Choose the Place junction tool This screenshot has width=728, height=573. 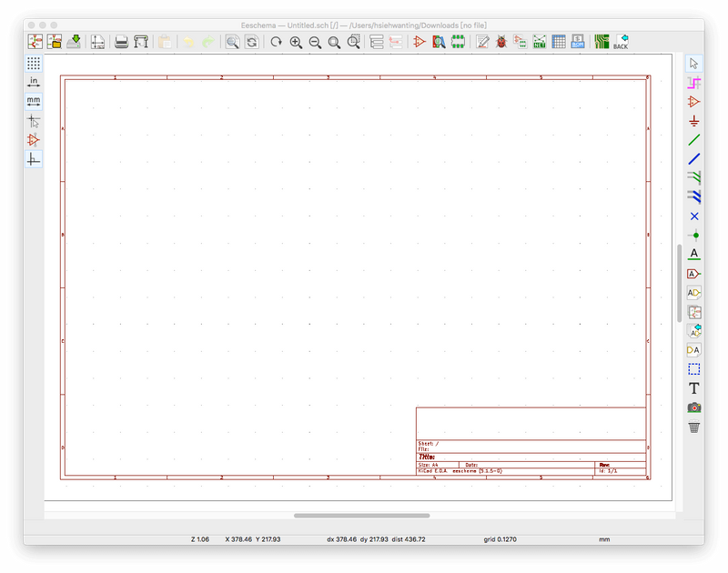point(694,235)
